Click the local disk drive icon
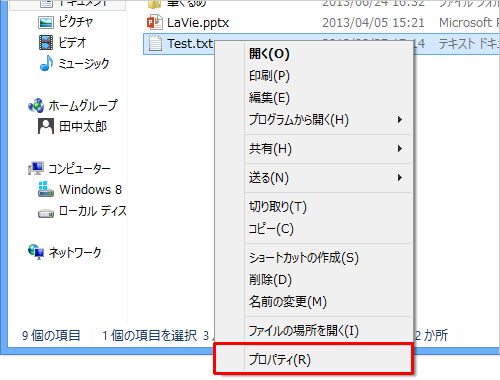Viewport: 500px width, 380px height. 46,213
